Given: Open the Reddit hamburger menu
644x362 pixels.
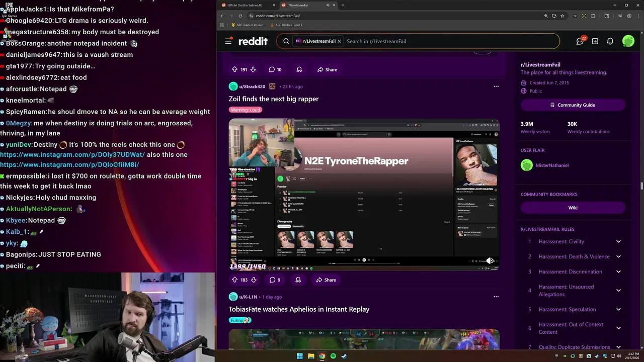Looking at the screenshot, I should click(x=228, y=41).
